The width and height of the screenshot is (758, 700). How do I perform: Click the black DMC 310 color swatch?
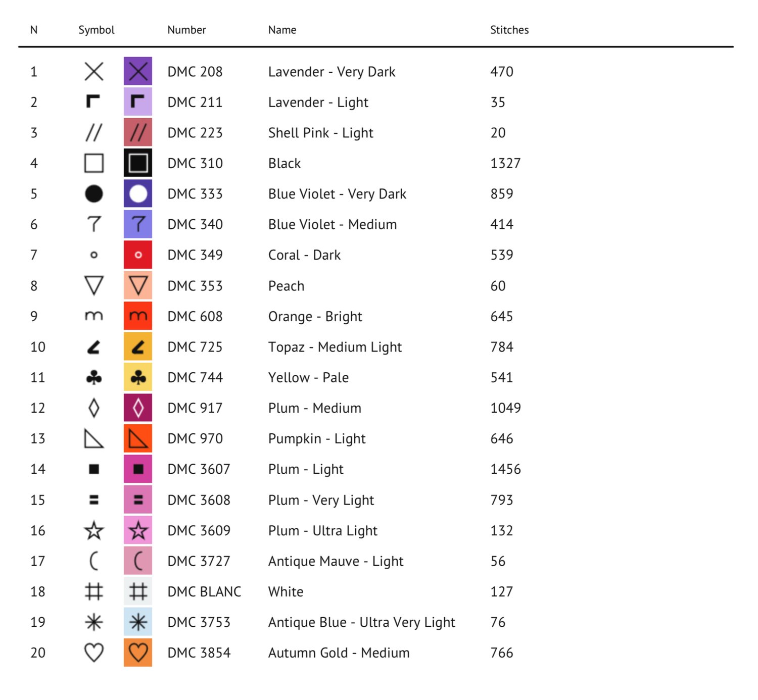138,163
